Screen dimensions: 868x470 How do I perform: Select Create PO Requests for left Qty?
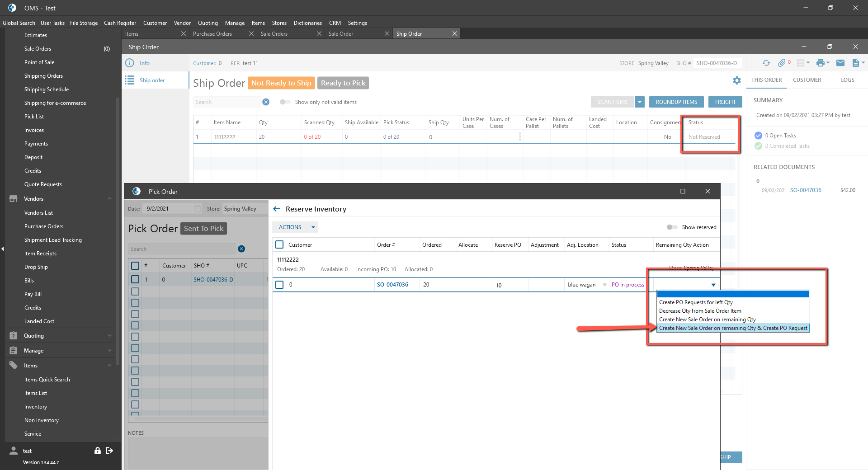tap(733, 302)
